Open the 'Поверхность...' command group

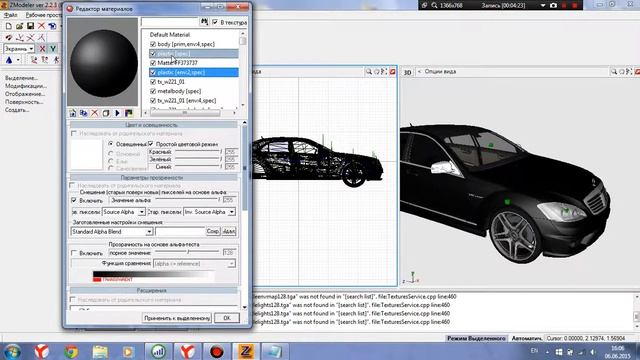click(x=24, y=102)
